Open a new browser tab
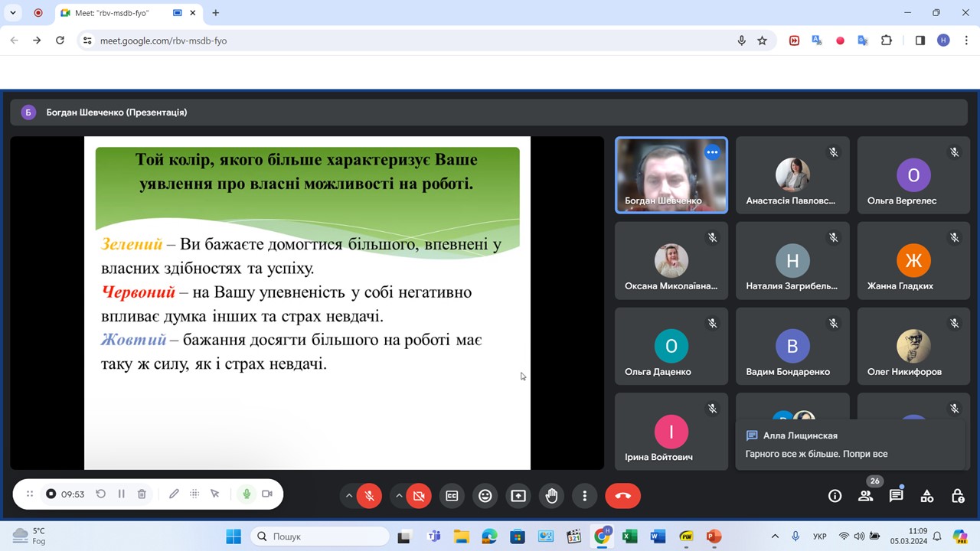 pos(216,13)
